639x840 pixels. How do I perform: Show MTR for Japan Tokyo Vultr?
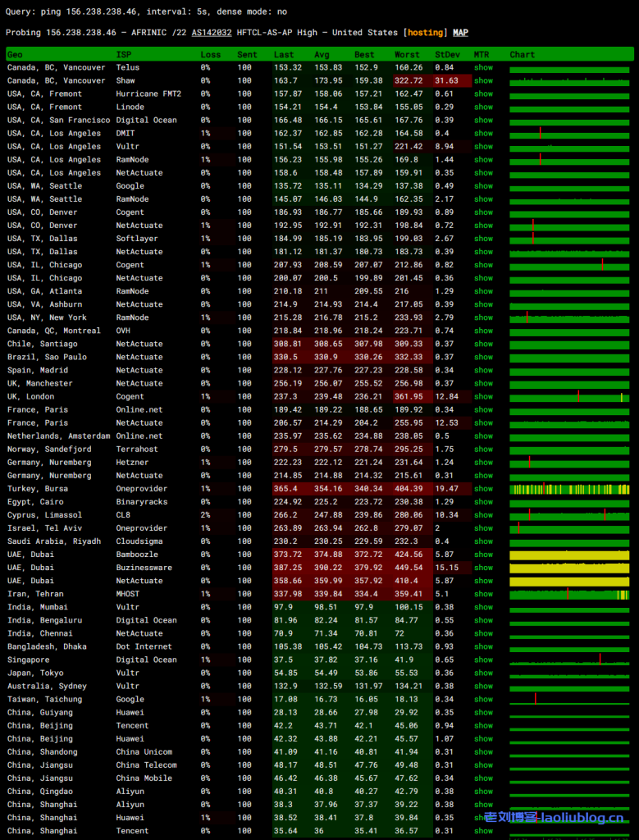click(x=483, y=673)
